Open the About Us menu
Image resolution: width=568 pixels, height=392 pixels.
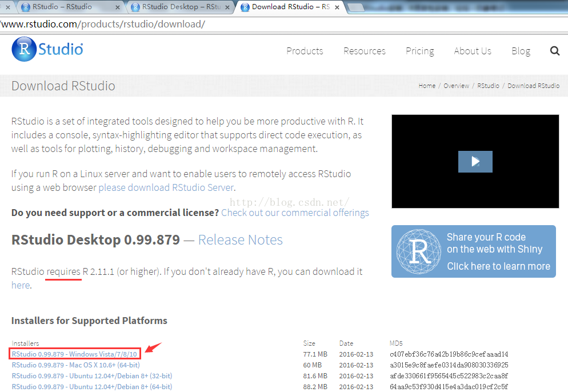[x=473, y=51]
